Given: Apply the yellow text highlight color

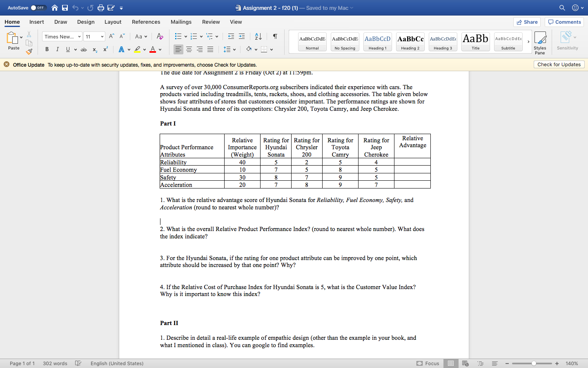Looking at the screenshot, I should click(x=137, y=49).
